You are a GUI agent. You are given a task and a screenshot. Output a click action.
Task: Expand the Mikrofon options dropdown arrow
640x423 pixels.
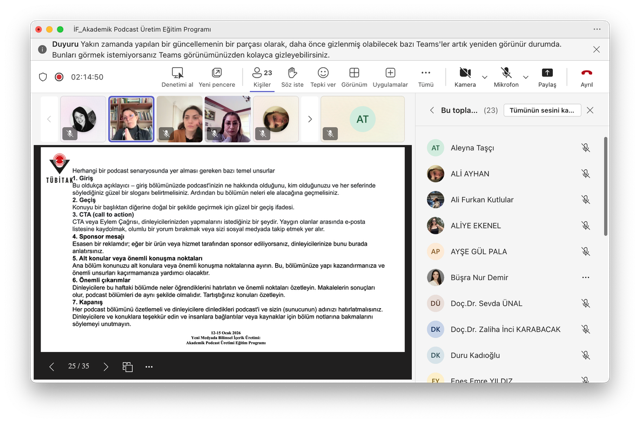pos(526,77)
